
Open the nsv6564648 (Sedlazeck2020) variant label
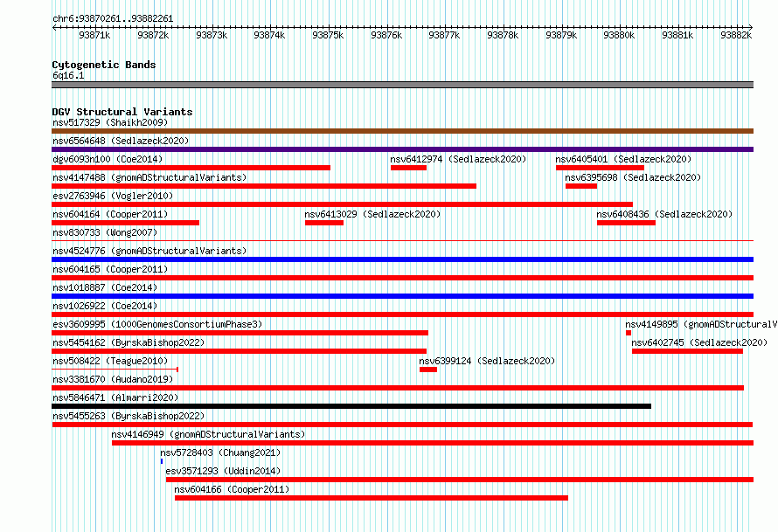(121, 141)
